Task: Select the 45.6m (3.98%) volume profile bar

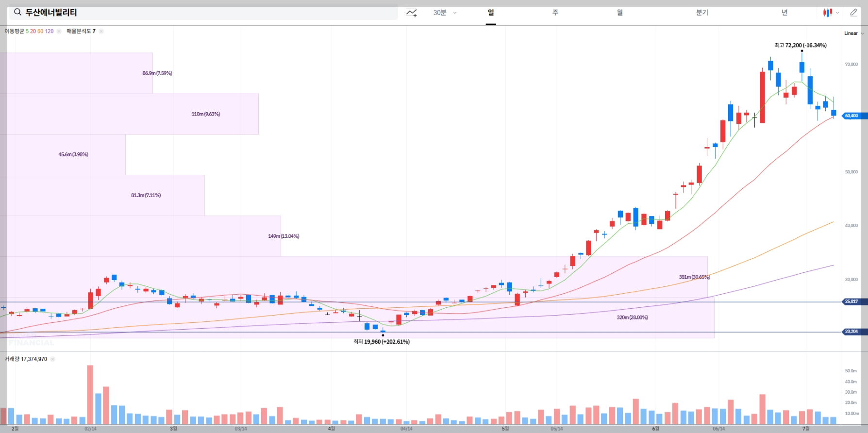Action: tap(63, 154)
